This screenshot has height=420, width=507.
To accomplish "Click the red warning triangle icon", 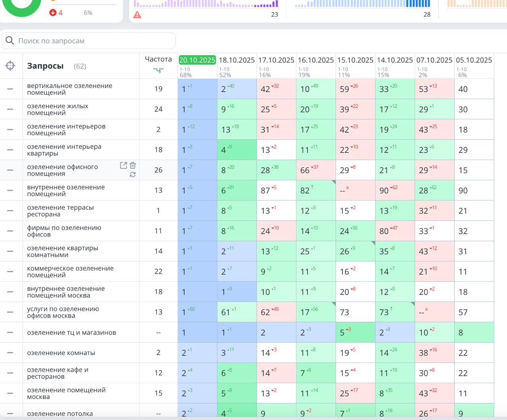I will (x=137, y=15).
